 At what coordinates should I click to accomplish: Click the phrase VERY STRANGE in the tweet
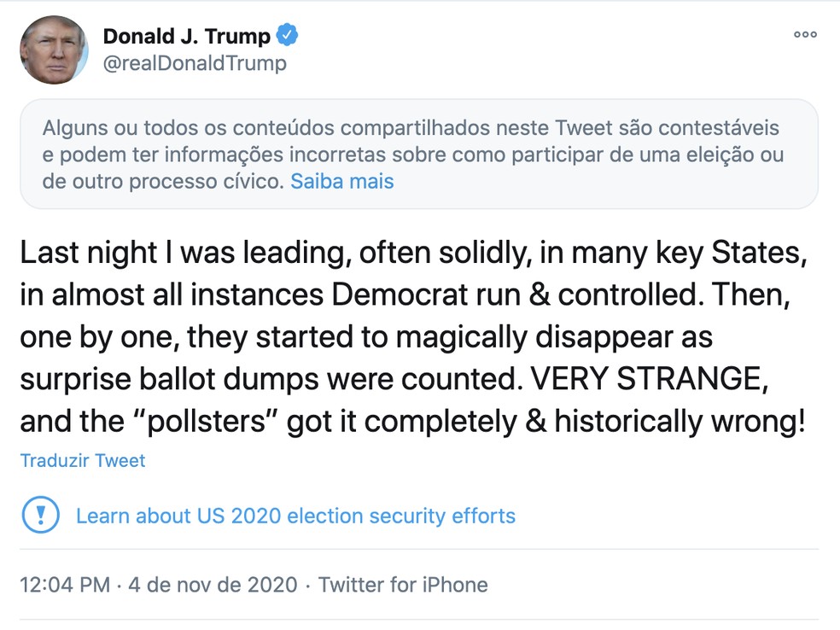(650, 379)
